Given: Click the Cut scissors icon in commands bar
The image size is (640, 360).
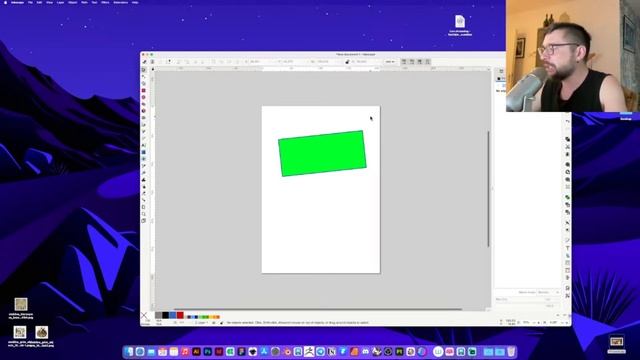Looking at the screenshot, I should click(x=567, y=147).
